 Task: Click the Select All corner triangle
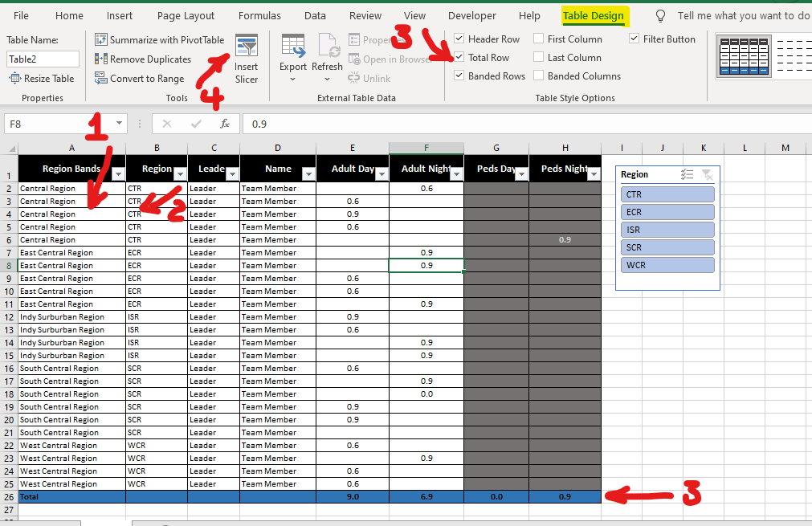point(11,149)
